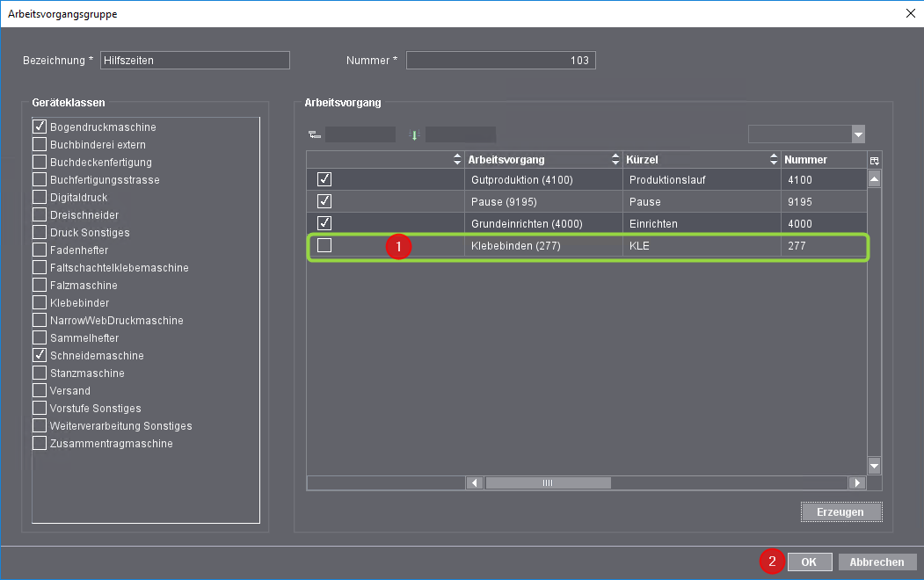Click the Nummer column header
Image resolution: width=924 pixels, height=580 pixels.
pyautogui.click(x=824, y=160)
